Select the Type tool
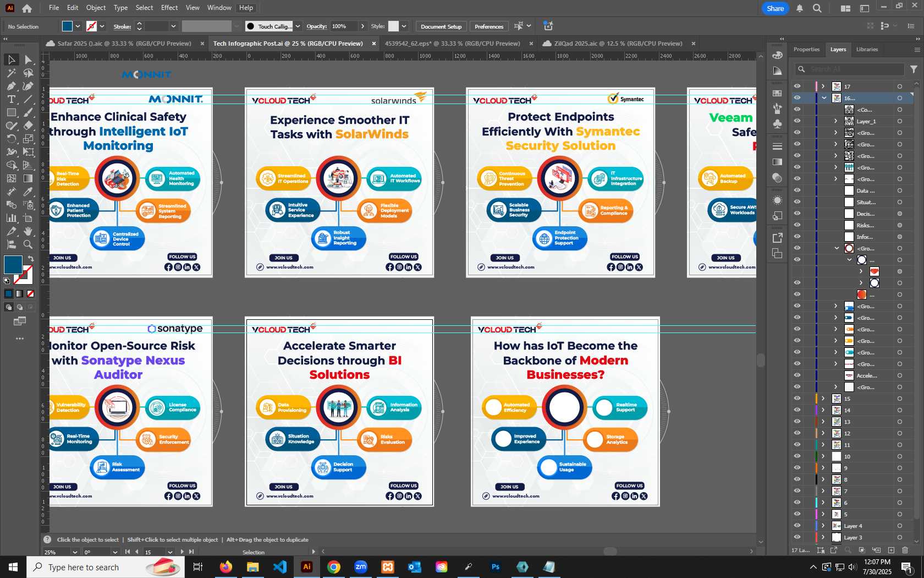Screen dimensions: 924x578 click(x=11, y=99)
